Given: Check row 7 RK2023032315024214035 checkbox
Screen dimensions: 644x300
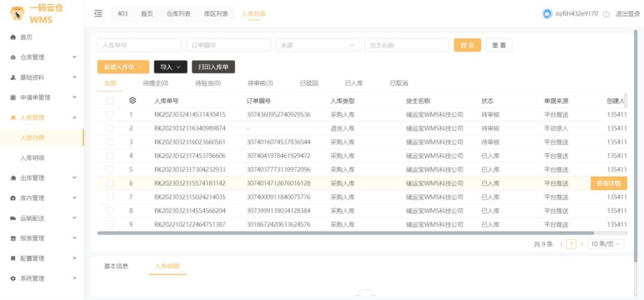Looking at the screenshot, I should (110, 197).
